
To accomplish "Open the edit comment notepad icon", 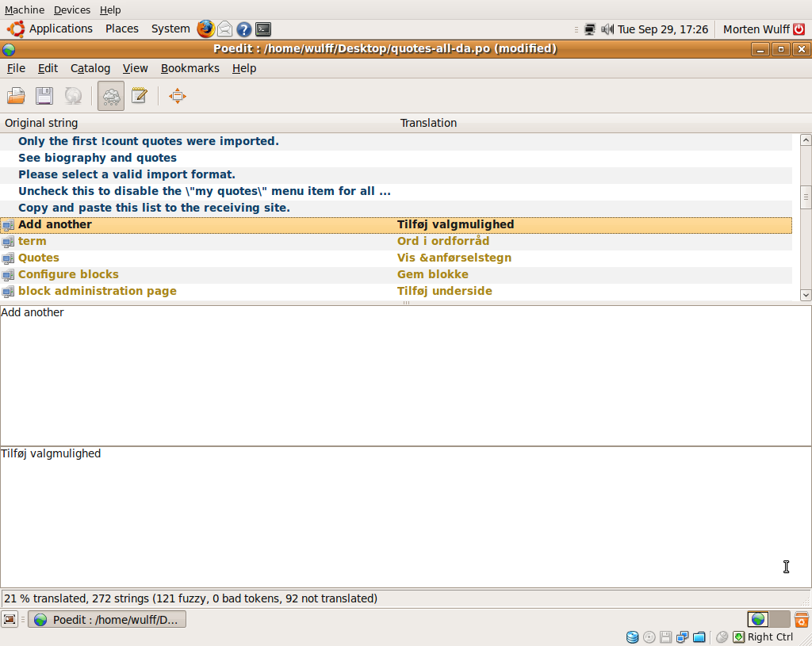I will pyautogui.click(x=140, y=96).
